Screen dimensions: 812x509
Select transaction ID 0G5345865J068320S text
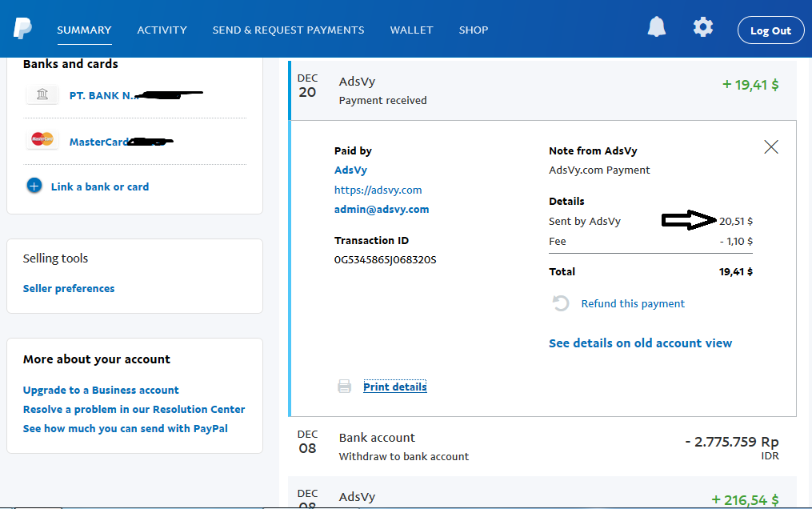(x=386, y=259)
